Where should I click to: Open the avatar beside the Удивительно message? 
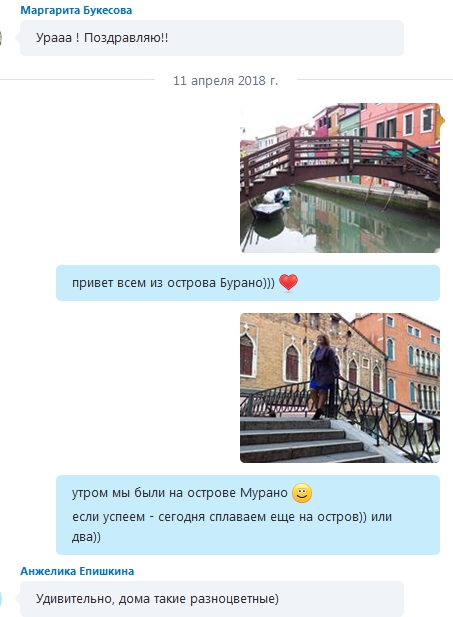[x=1, y=599]
